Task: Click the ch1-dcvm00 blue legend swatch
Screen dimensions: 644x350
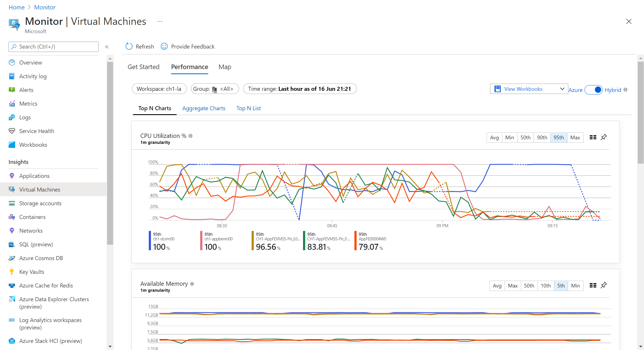Action: coord(150,241)
